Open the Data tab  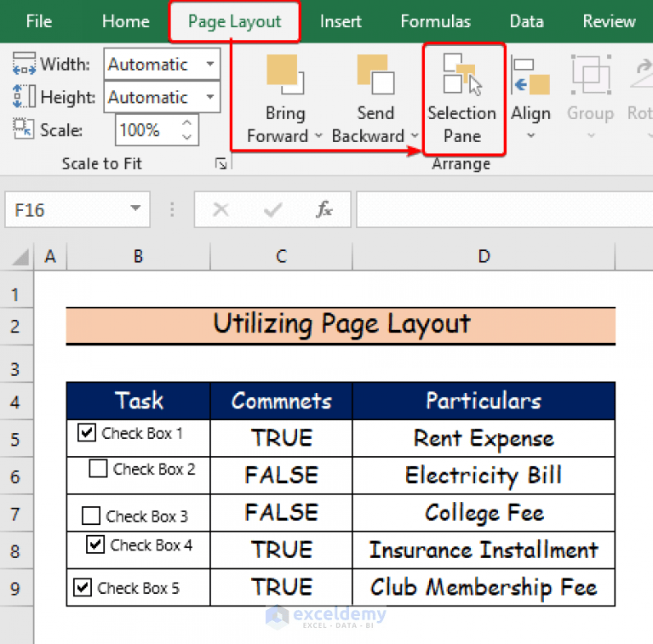[x=526, y=21]
